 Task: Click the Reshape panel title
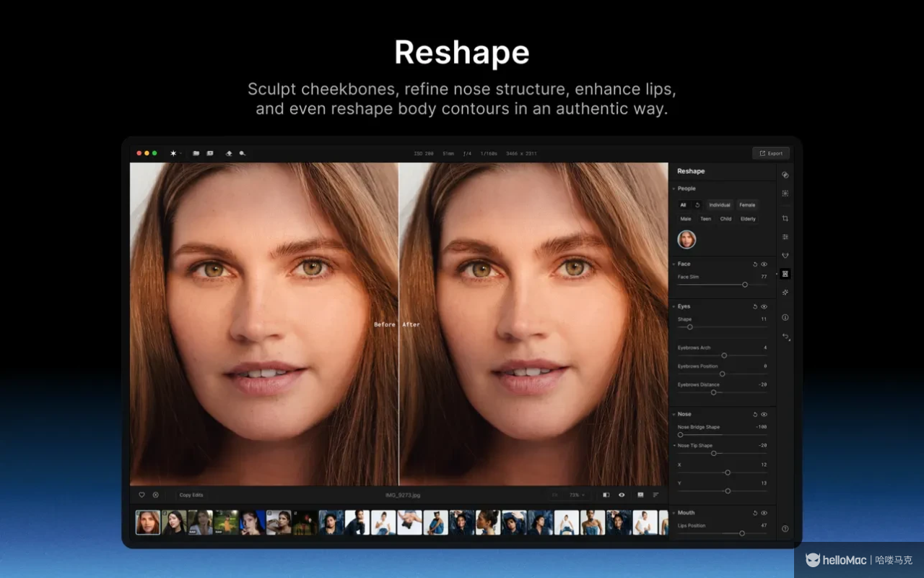[x=691, y=171]
